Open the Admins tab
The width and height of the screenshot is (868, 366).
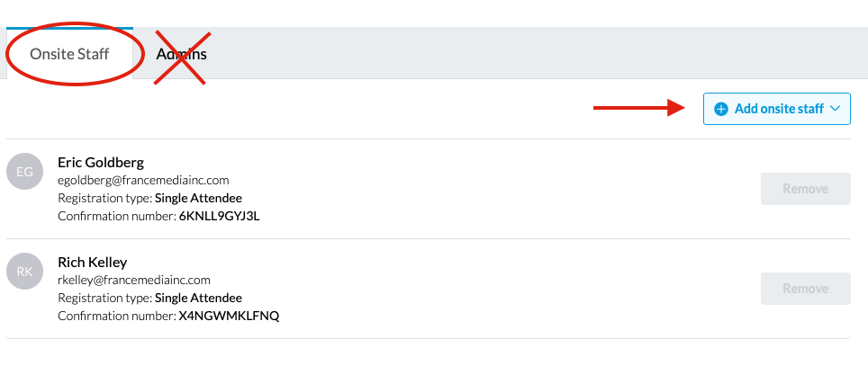[x=181, y=54]
